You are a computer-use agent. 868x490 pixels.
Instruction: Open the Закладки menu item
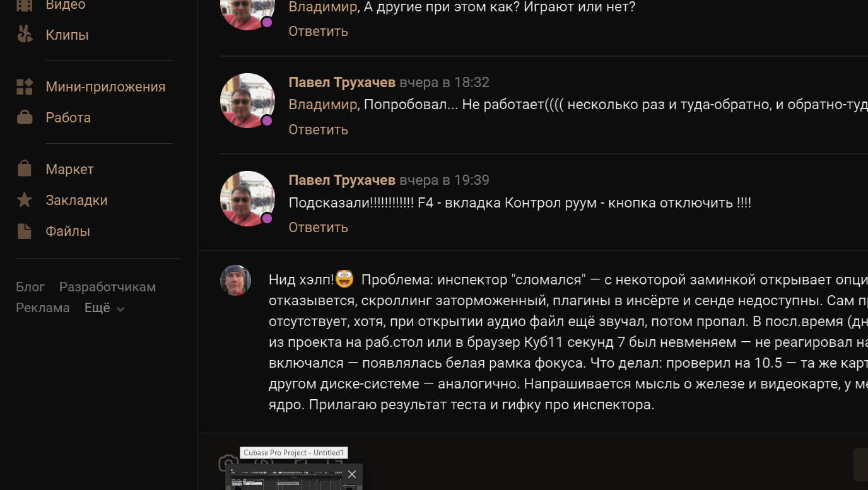pos(76,201)
